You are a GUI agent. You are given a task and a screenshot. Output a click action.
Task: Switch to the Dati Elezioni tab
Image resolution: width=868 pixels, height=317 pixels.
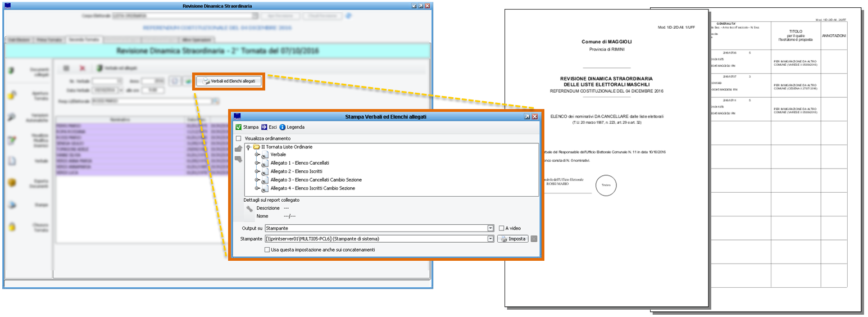[19, 39]
